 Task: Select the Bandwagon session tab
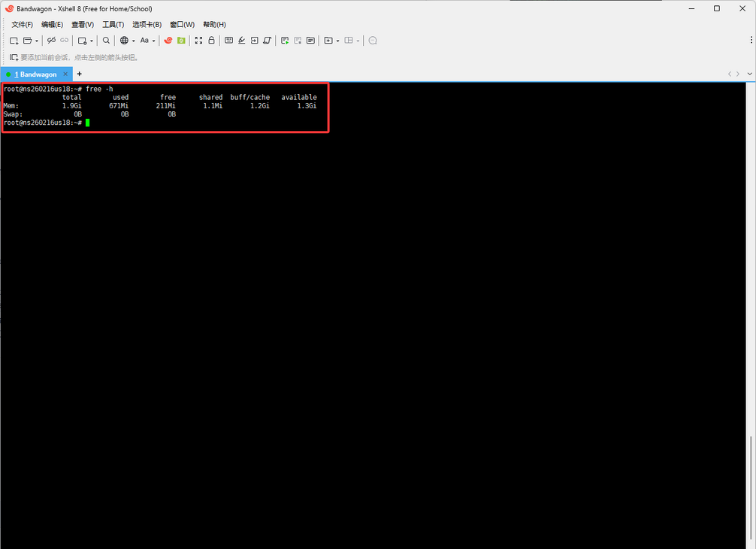tap(36, 74)
